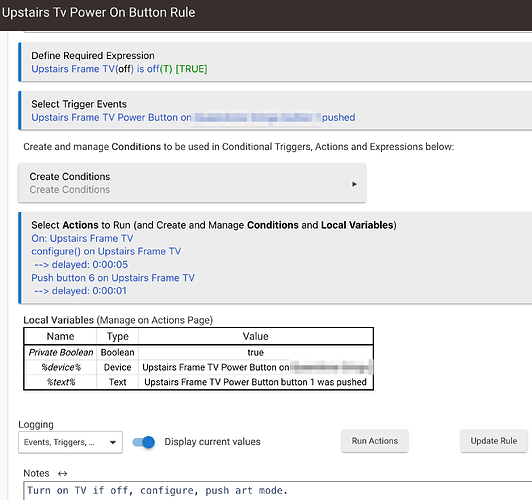Click the Notes resize arrows icon

[x=62, y=473]
